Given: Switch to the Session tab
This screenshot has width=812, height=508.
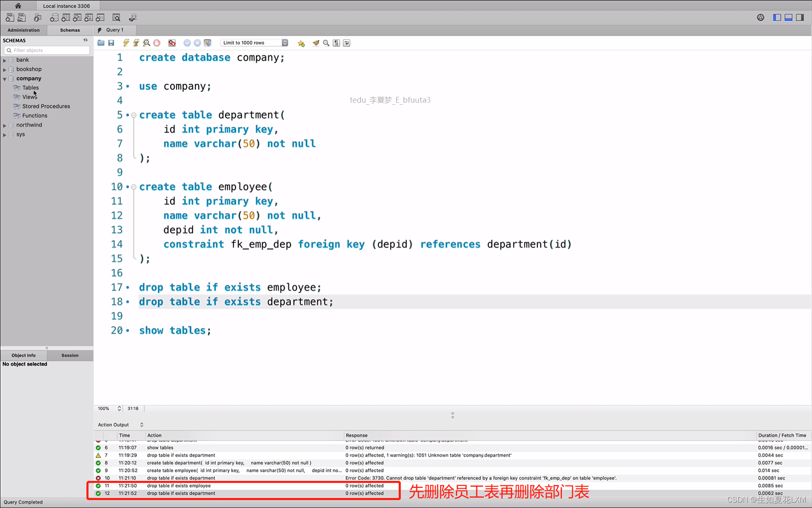Looking at the screenshot, I should [70, 355].
